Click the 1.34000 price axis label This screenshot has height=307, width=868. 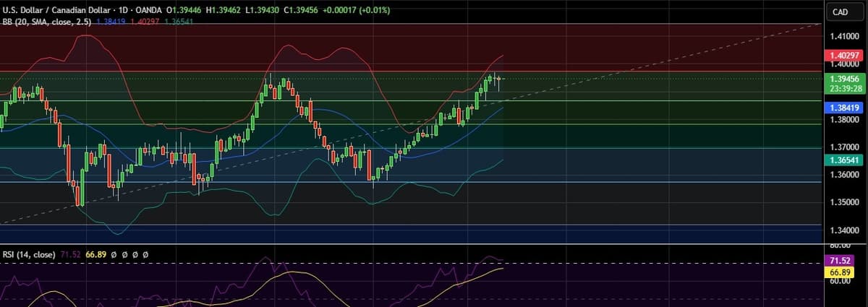844,230
